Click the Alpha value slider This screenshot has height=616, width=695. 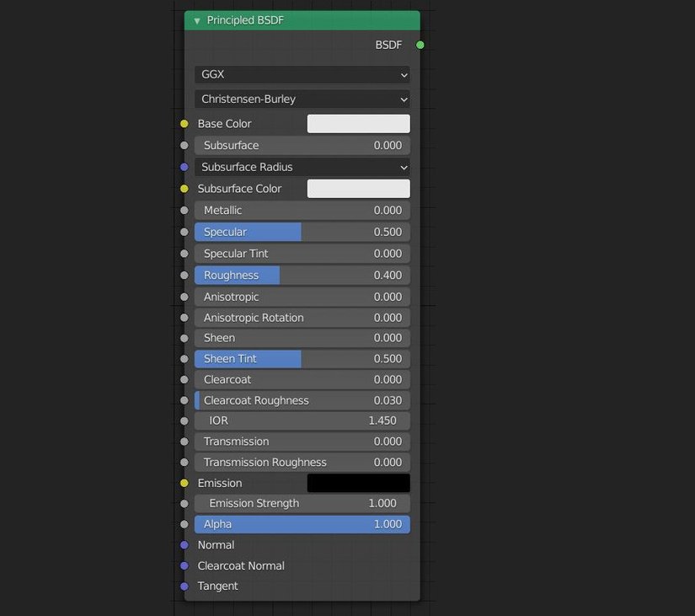302,523
